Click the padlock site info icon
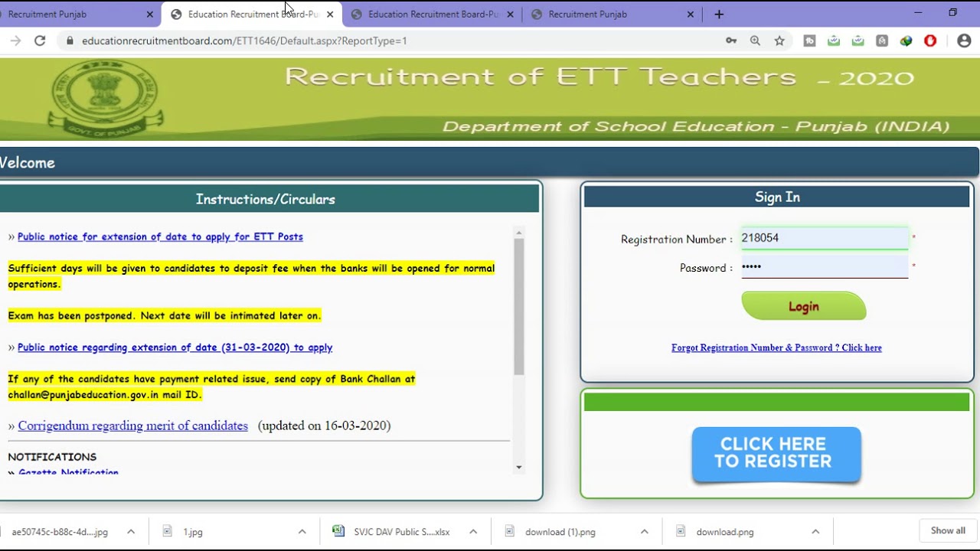980x551 pixels. coord(70,41)
